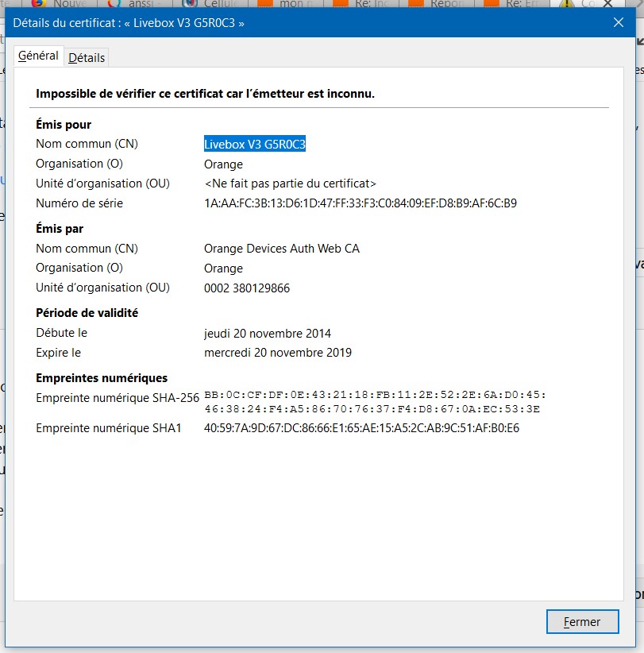The width and height of the screenshot is (644, 653).
Task: Click the Cellule tab favicon
Action: 189,3
